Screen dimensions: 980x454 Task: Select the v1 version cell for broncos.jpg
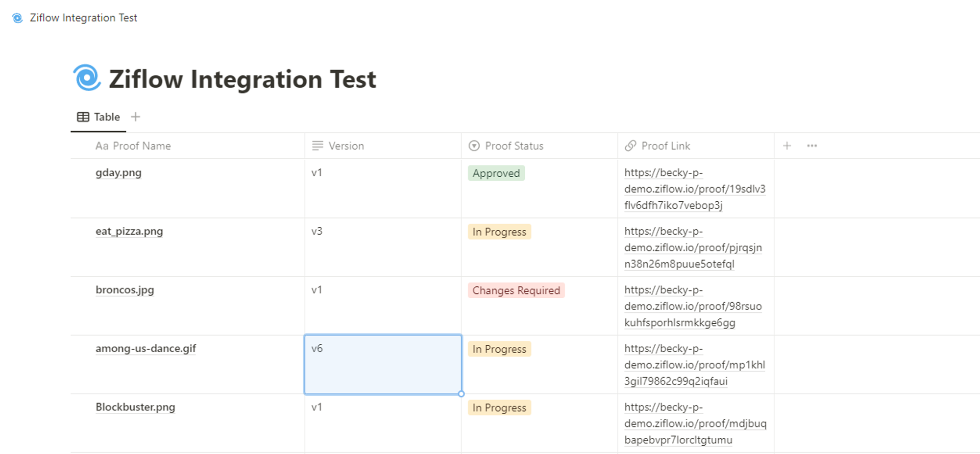383,306
